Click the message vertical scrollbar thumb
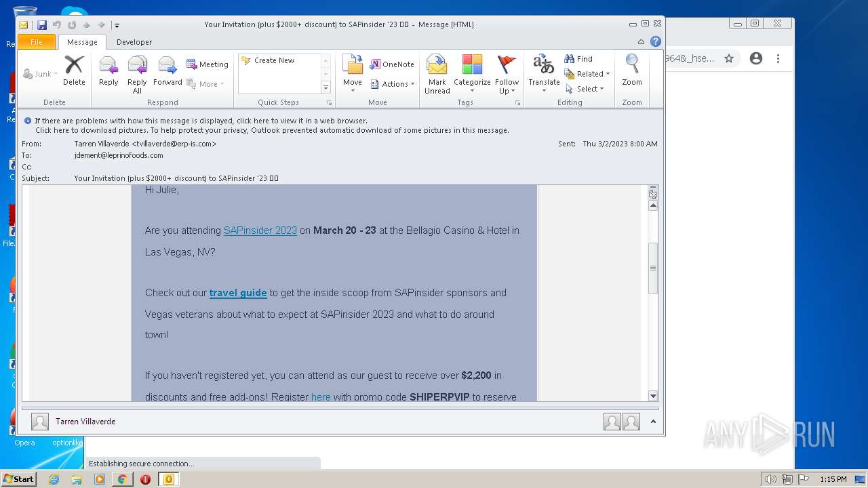 [x=653, y=268]
